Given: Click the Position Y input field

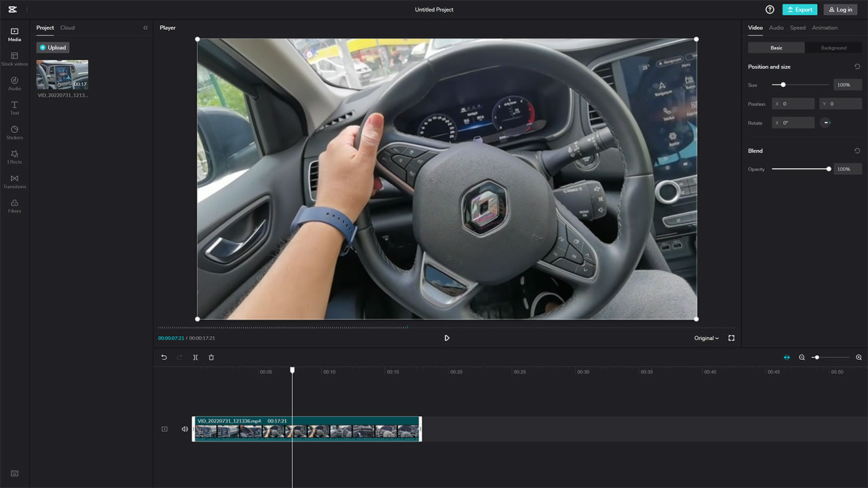Looking at the screenshot, I should [x=841, y=104].
